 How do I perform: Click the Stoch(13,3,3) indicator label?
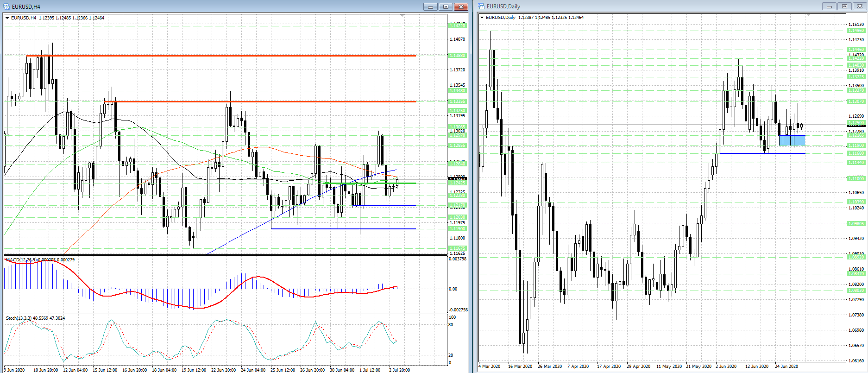click(19, 318)
